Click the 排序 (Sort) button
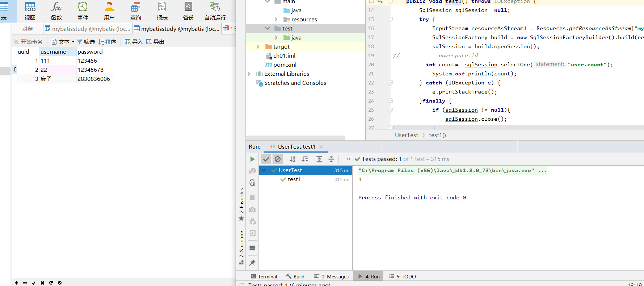Image resolution: width=644 pixels, height=286 pixels. 107,42
